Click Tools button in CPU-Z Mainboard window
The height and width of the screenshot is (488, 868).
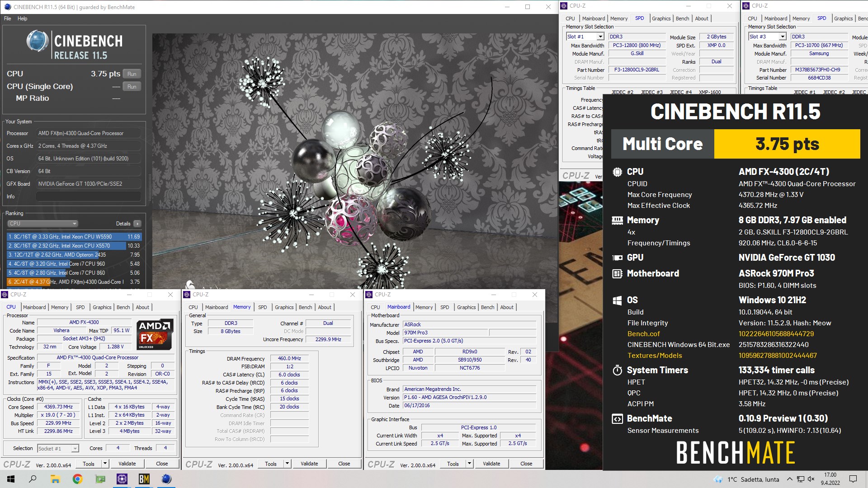453,464
